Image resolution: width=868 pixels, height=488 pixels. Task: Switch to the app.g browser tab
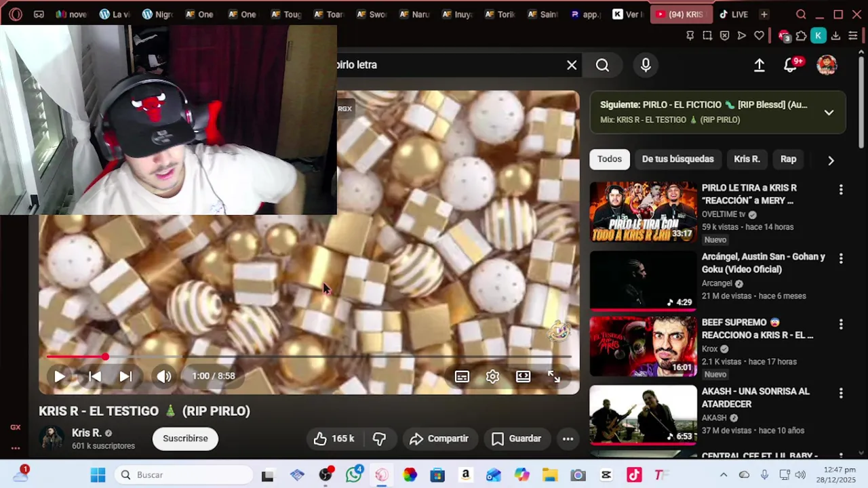586,14
